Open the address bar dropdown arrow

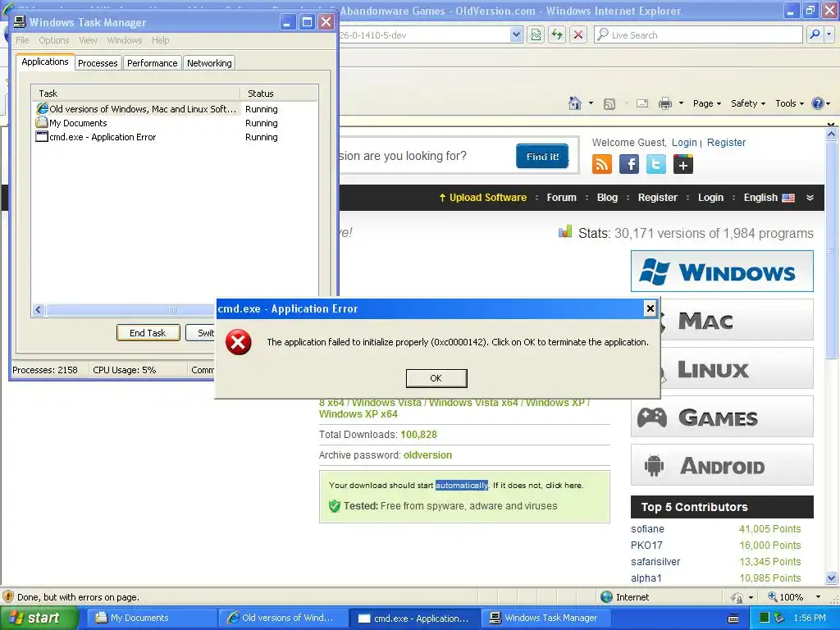tap(516, 34)
